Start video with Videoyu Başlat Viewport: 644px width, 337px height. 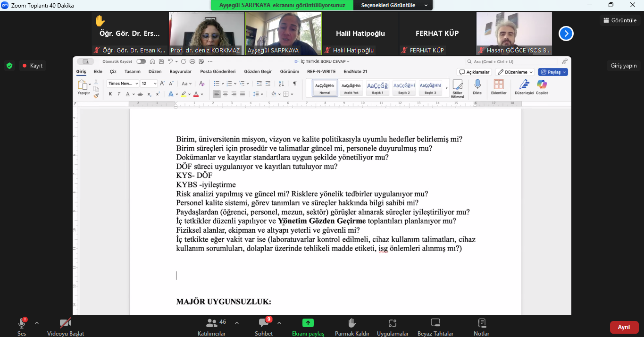point(65,323)
